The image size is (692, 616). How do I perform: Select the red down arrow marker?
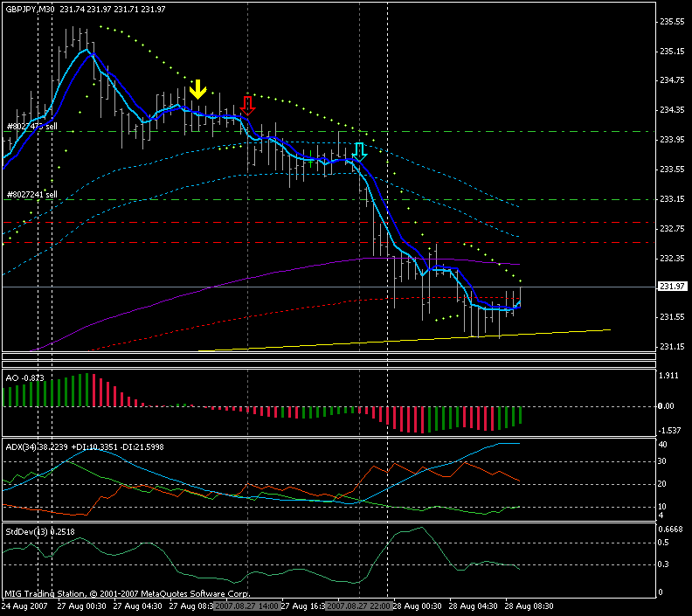tap(247, 106)
